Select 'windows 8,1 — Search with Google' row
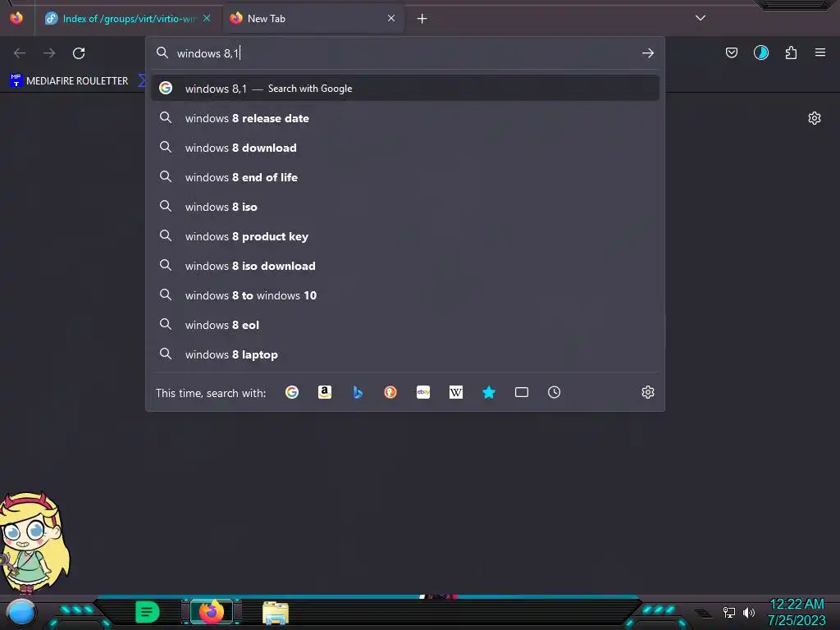 point(405,89)
